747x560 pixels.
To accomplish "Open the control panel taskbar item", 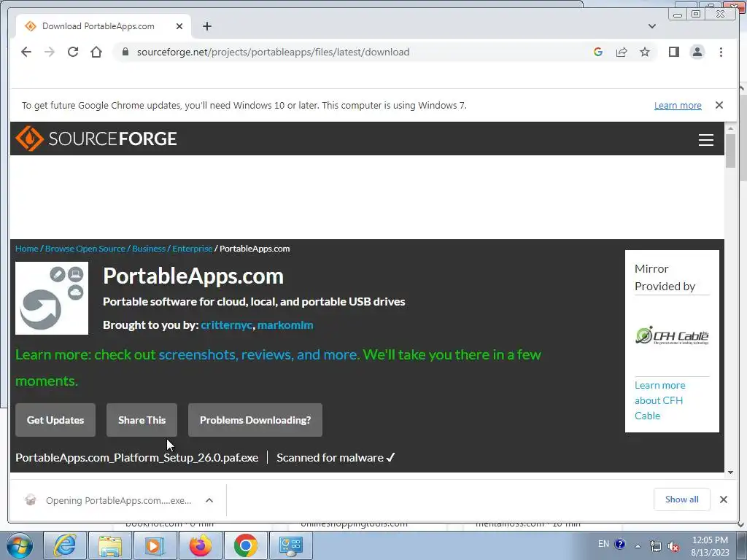I will [291, 545].
